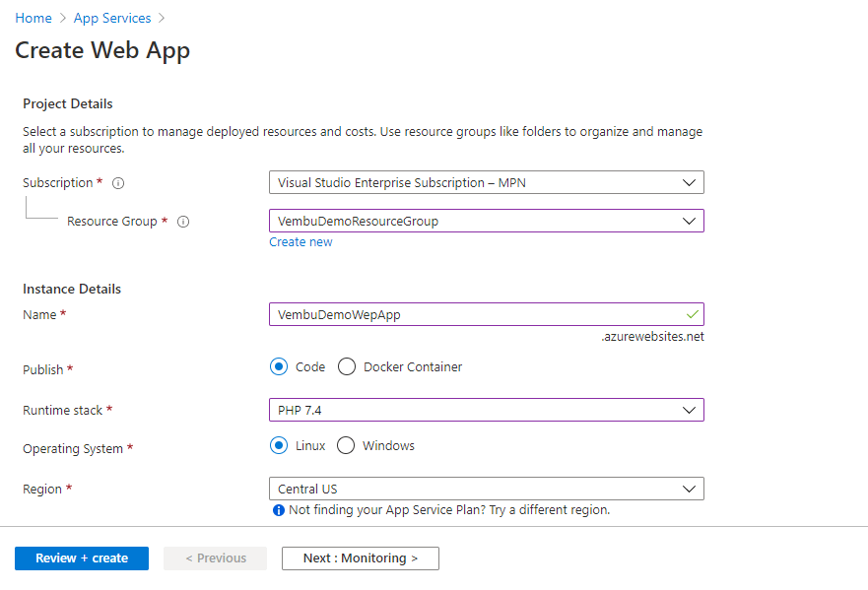Go to Next: Monitoring step
868x590 pixels.
coord(361,557)
